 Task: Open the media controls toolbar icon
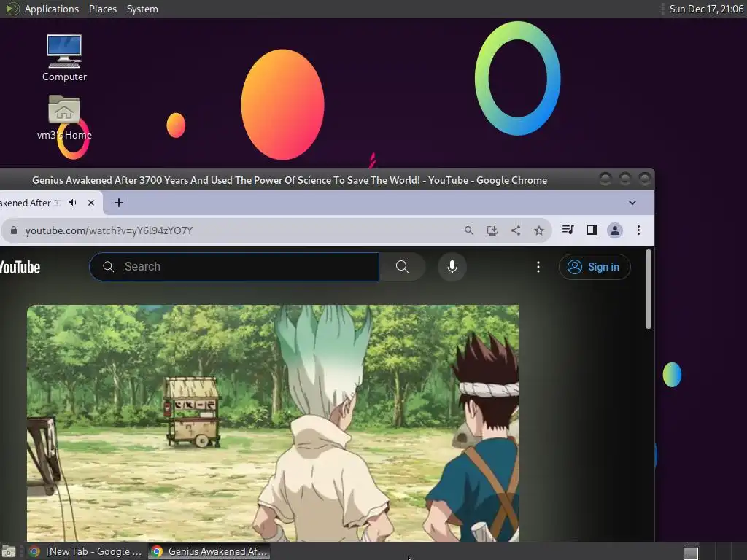[568, 230]
